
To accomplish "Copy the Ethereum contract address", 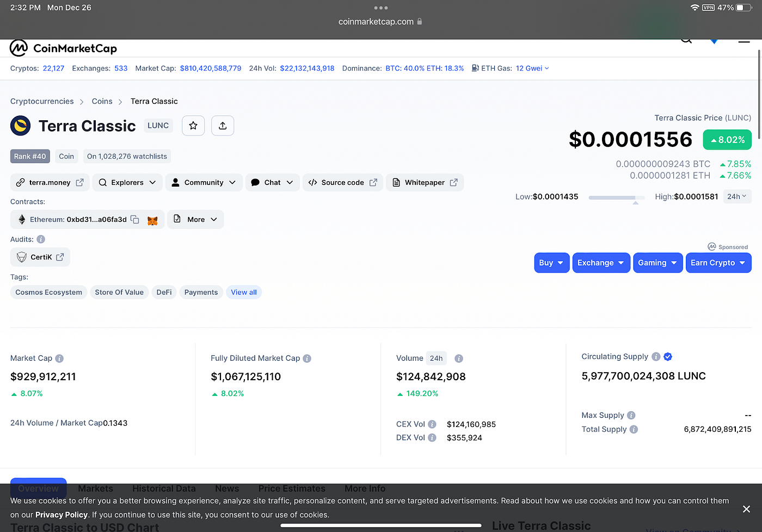I will (134, 219).
